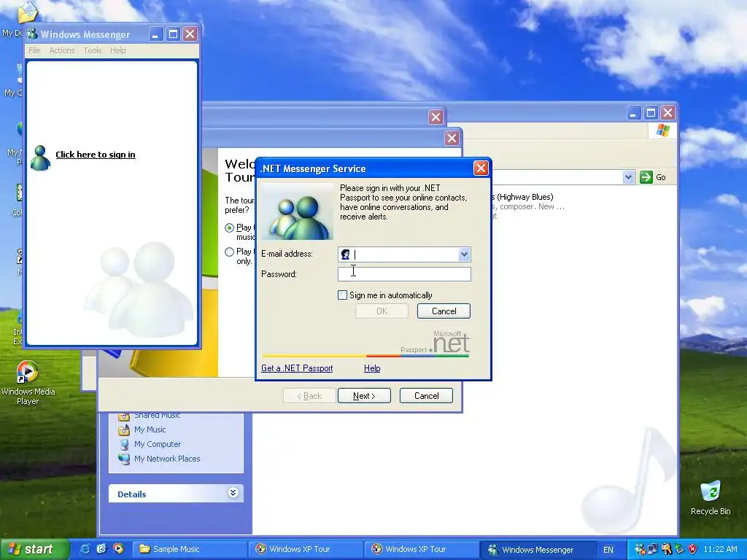Viewport: 747px width, 560px height.
Task: Open Help menu in Windows Messenger
Action: (117, 50)
